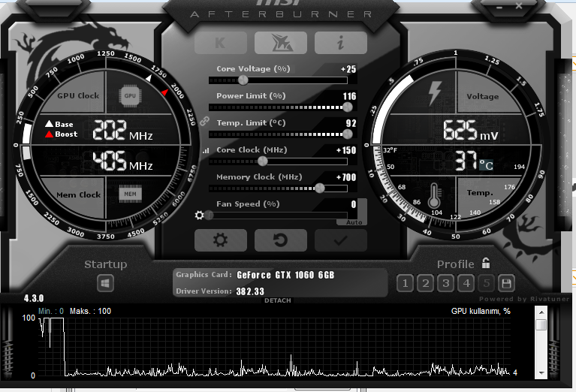Click the fan speed gear icon
The width and height of the screenshot is (576, 392).
click(199, 215)
